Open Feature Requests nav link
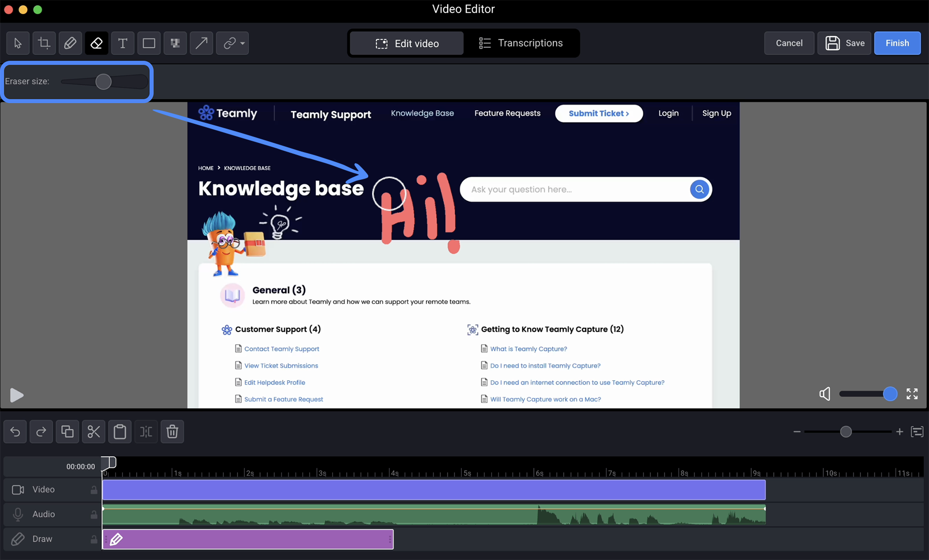 tap(507, 113)
